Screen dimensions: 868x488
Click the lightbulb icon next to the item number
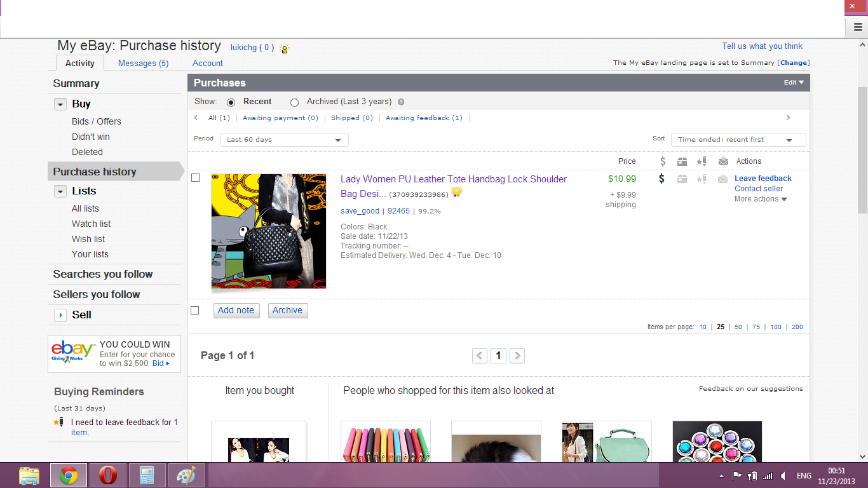click(x=457, y=193)
